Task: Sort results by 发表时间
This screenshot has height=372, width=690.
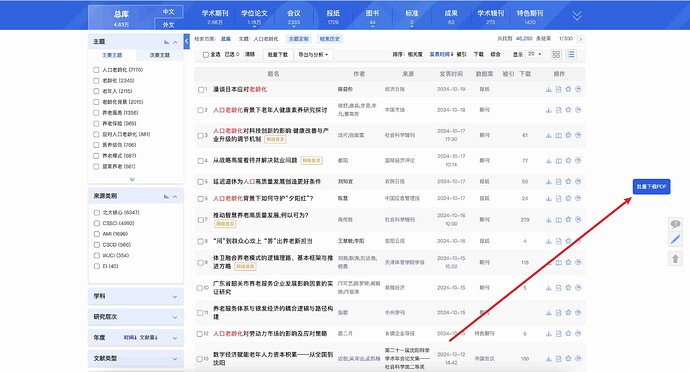Action: (x=441, y=54)
